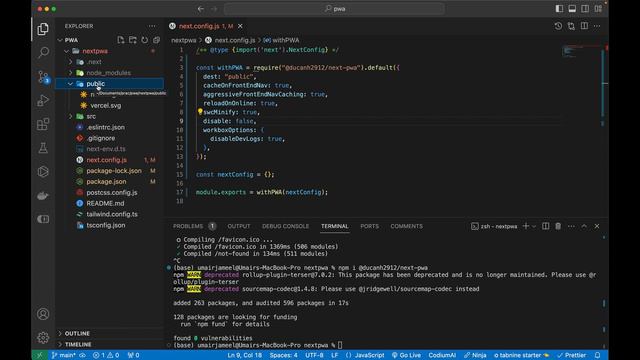This screenshot has width=640, height=360.
Task: Toggle the secondary sidebar layout button
Action: pos(585,9)
